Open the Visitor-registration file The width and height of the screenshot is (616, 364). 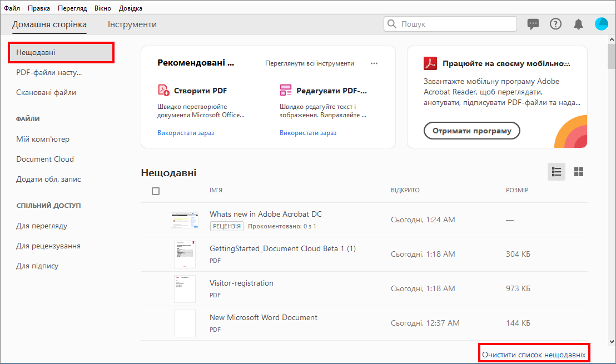241,283
